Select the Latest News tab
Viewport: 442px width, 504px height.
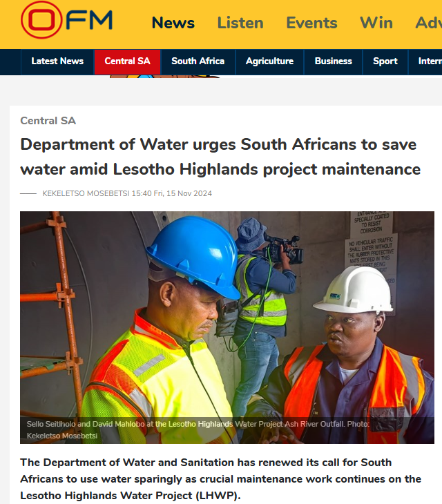(x=57, y=61)
